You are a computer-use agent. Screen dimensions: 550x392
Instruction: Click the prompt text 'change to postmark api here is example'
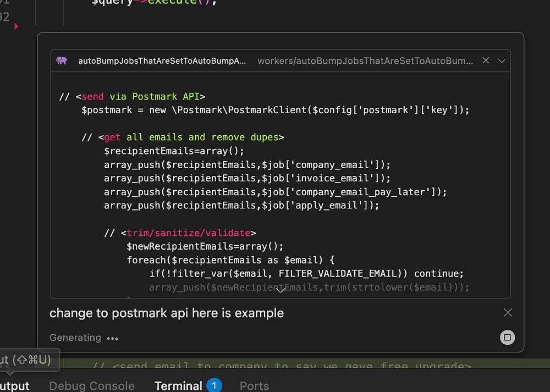166,313
